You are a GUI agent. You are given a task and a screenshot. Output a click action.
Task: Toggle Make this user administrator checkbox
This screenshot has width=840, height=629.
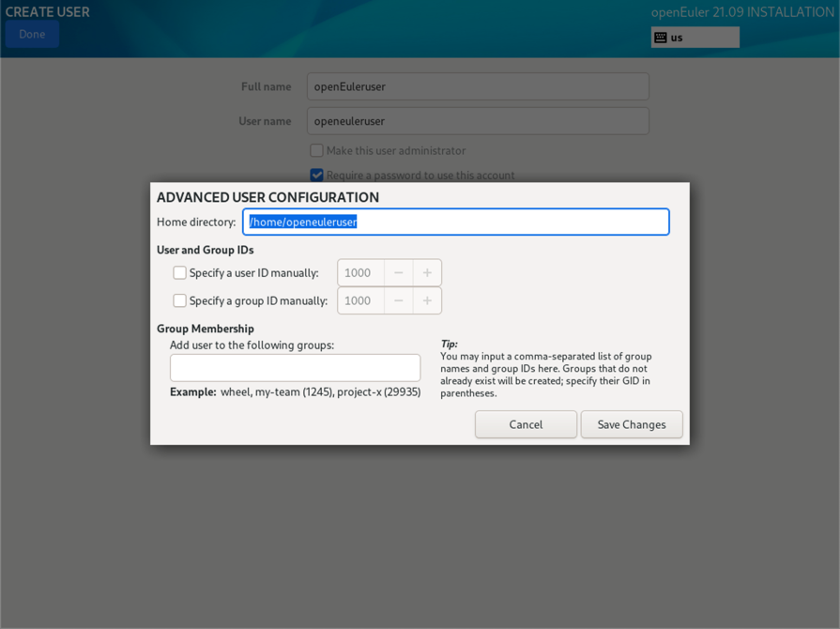point(317,150)
